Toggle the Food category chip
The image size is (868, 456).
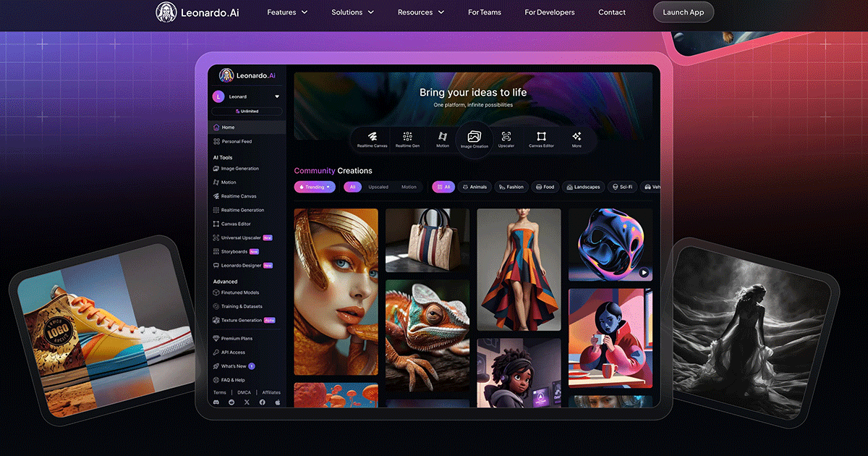point(545,187)
